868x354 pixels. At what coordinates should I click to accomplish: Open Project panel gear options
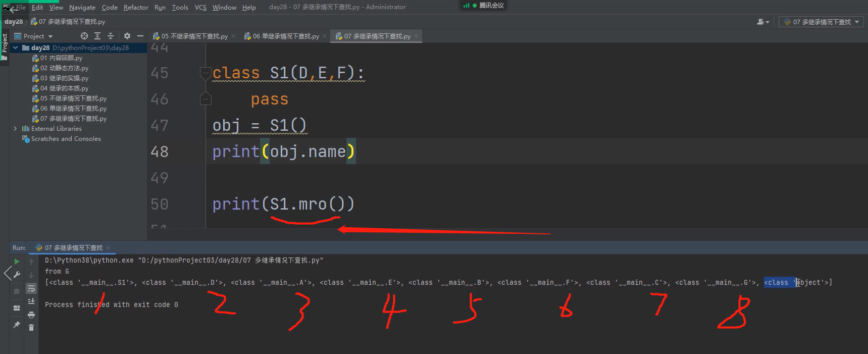(x=127, y=36)
